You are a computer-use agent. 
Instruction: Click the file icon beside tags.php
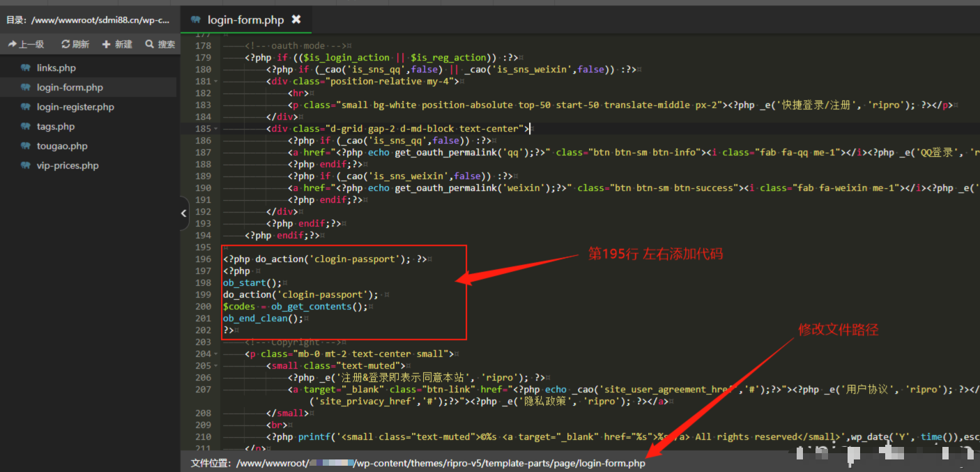click(x=26, y=127)
